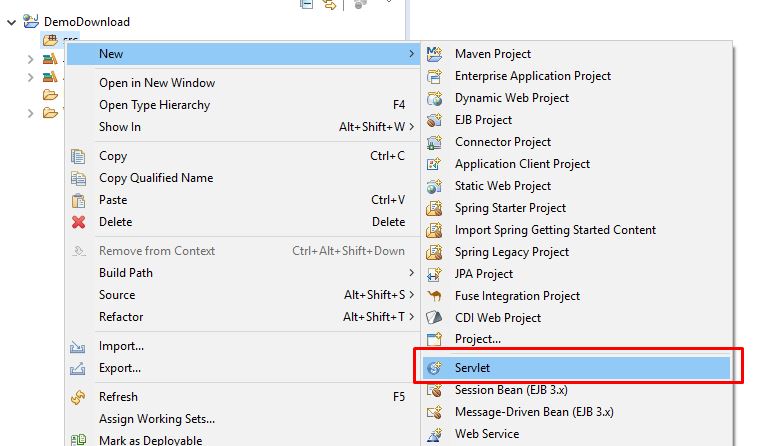Collapse the DemoDownload project tree
This screenshot has width=769, height=446.
[x=11, y=22]
